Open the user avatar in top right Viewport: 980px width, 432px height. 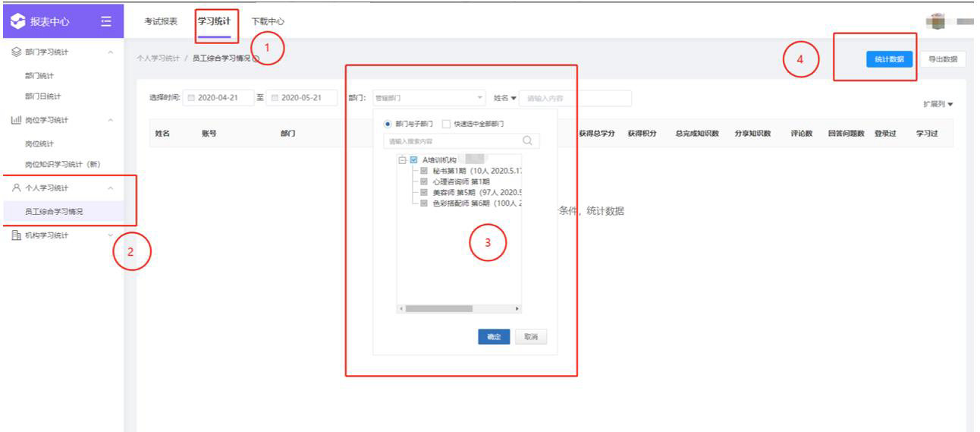tap(938, 20)
